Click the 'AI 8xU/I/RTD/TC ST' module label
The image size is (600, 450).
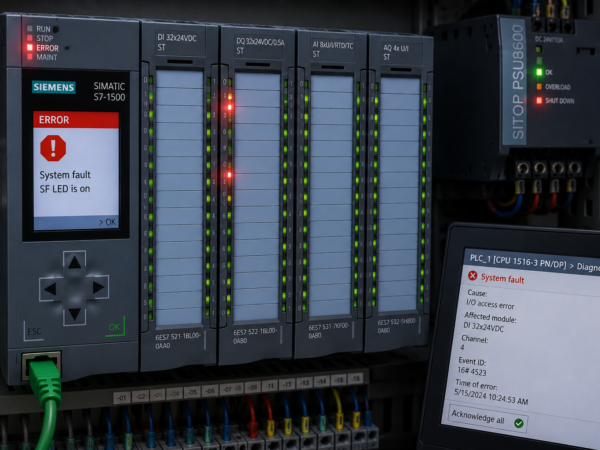(332, 50)
